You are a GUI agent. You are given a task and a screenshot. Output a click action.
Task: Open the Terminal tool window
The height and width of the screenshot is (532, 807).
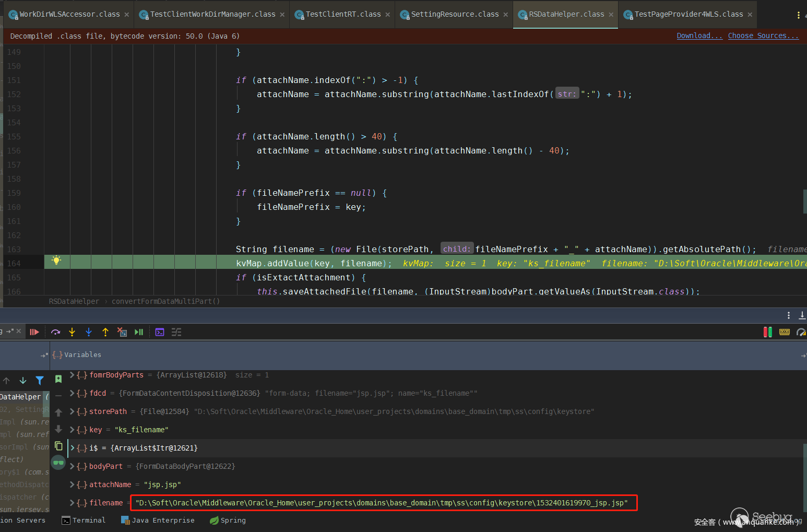click(84, 520)
